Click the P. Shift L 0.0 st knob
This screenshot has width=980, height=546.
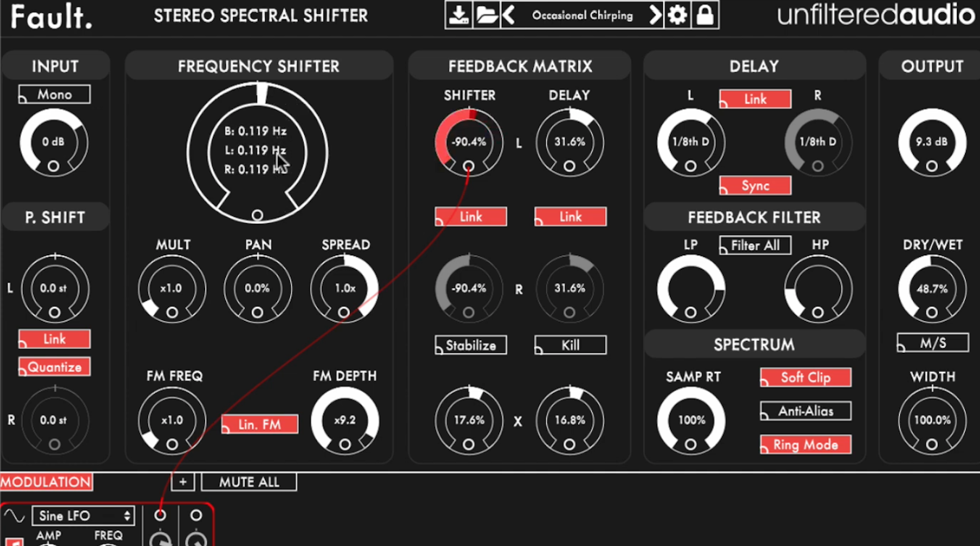click(54, 289)
